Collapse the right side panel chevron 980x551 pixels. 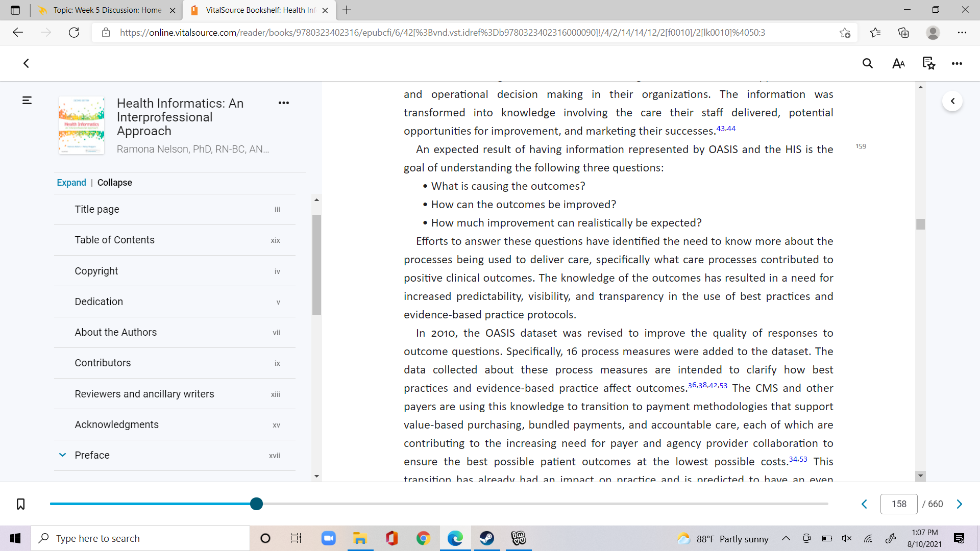tap(952, 101)
